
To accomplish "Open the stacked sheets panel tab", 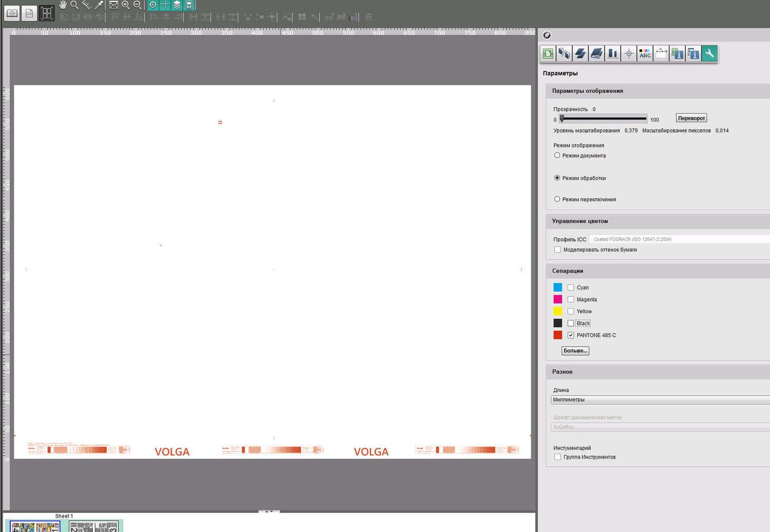I will (580, 53).
